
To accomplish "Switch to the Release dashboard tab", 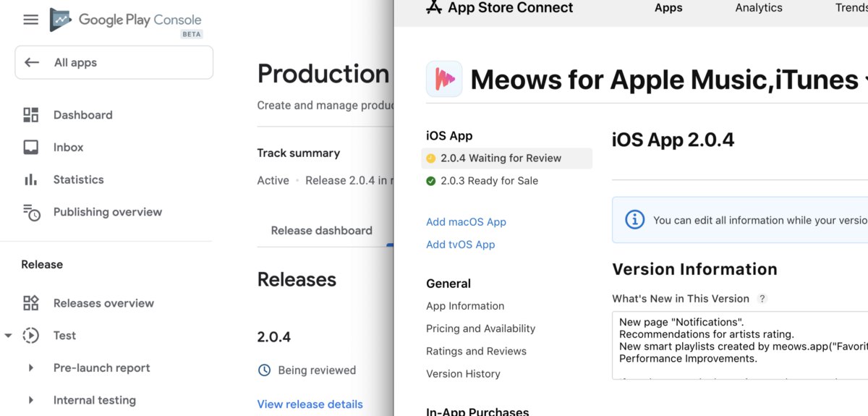I will pyautogui.click(x=321, y=231).
